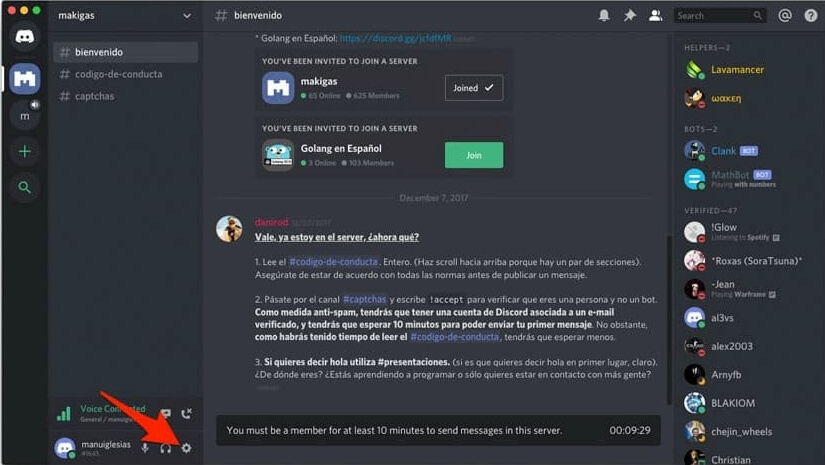Screen dimensions: 825x465
Task: Open help question mark icon
Action: click(x=811, y=16)
